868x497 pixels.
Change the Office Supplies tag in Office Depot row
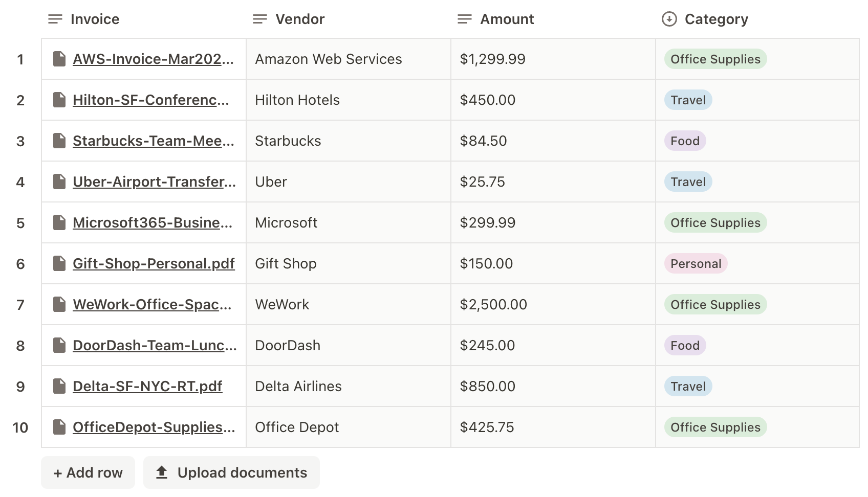pyautogui.click(x=715, y=427)
